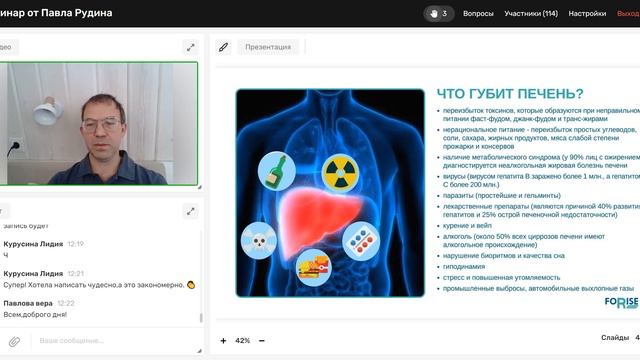Click the webinar title от Павла Рудина

(70, 13)
